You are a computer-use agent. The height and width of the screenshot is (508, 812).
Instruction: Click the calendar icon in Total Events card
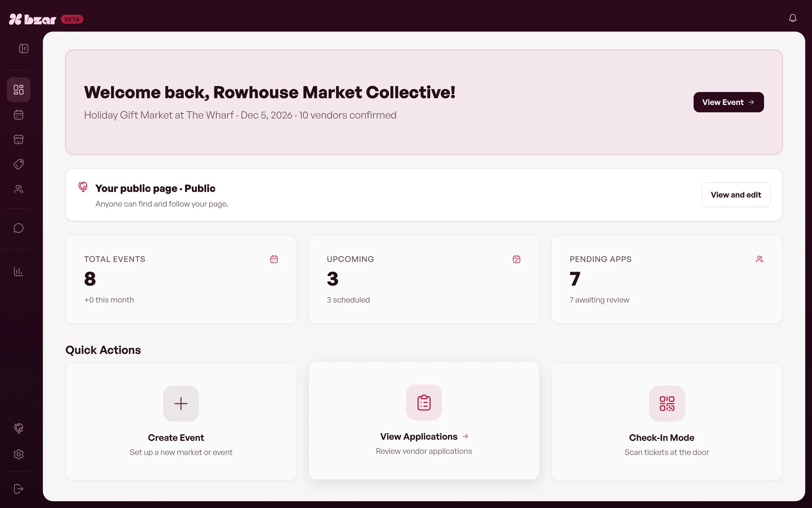(x=274, y=259)
